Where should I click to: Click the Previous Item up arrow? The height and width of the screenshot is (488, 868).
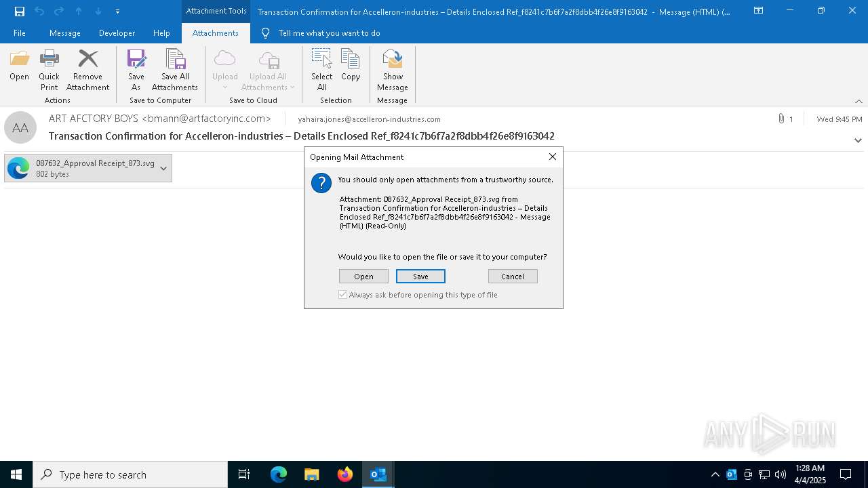tap(79, 11)
